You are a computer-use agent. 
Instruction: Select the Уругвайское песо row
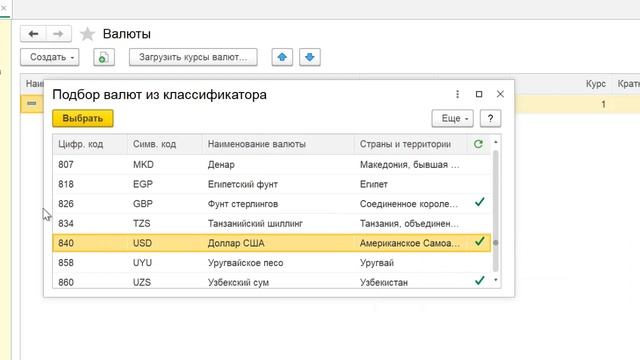(x=272, y=262)
